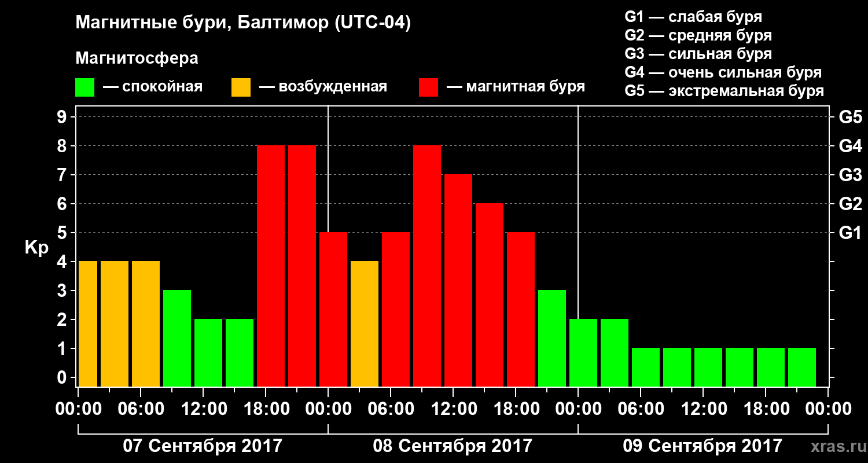Image resolution: width=868 pixels, height=463 pixels.
Task: Click the 'G5' label on right axis
Action: pos(850,117)
